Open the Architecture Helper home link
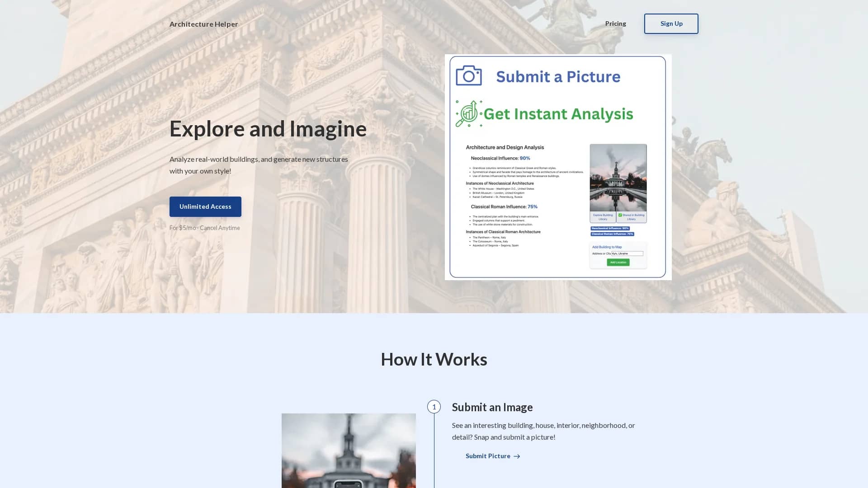 [x=203, y=24]
